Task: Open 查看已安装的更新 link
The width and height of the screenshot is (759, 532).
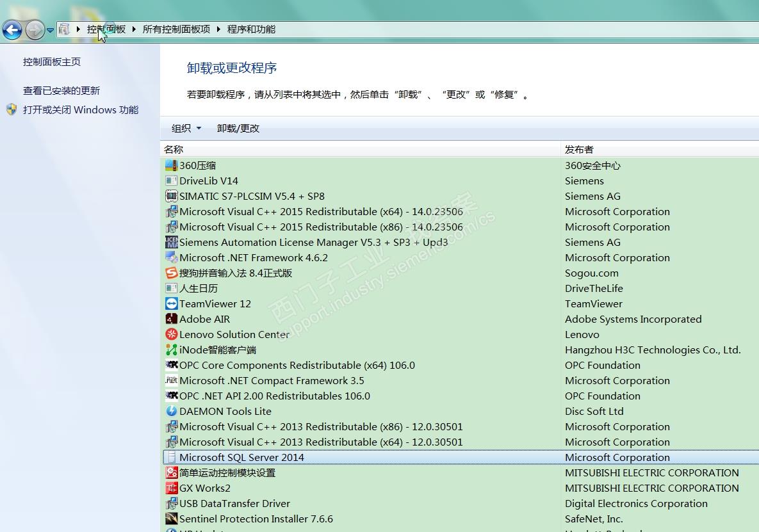Action: [x=61, y=90]
